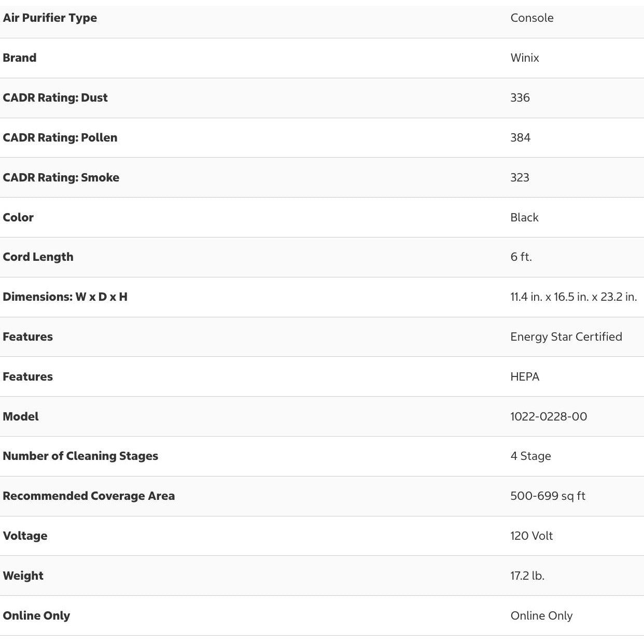Screen dimensions: 644x644
Task: Select the "120 Volt" value
Action: point(531,536)
